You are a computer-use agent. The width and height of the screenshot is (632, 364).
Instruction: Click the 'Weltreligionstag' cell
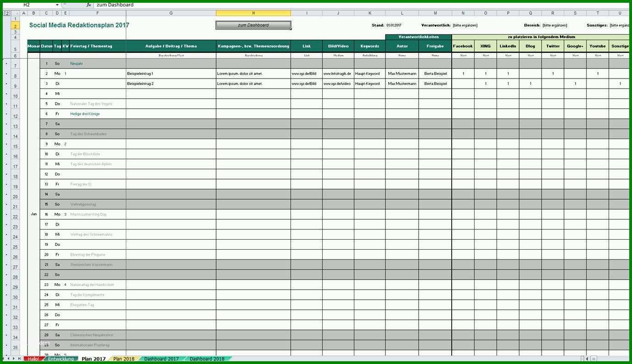(x=97, y=204)
